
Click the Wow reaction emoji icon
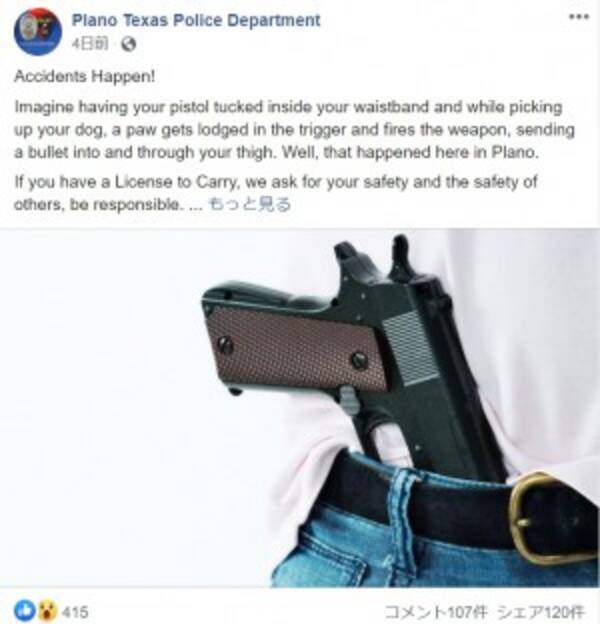pos(47,611)
